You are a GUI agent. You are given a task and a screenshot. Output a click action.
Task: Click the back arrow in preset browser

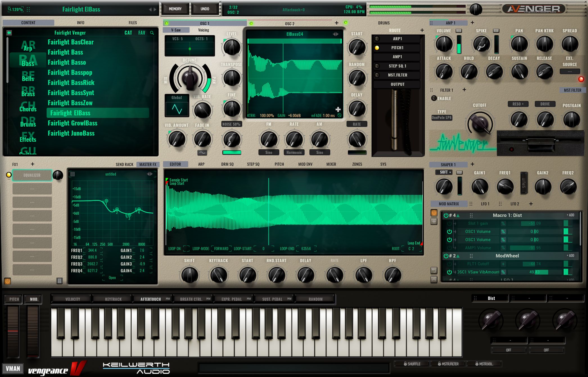click(9, 33)
